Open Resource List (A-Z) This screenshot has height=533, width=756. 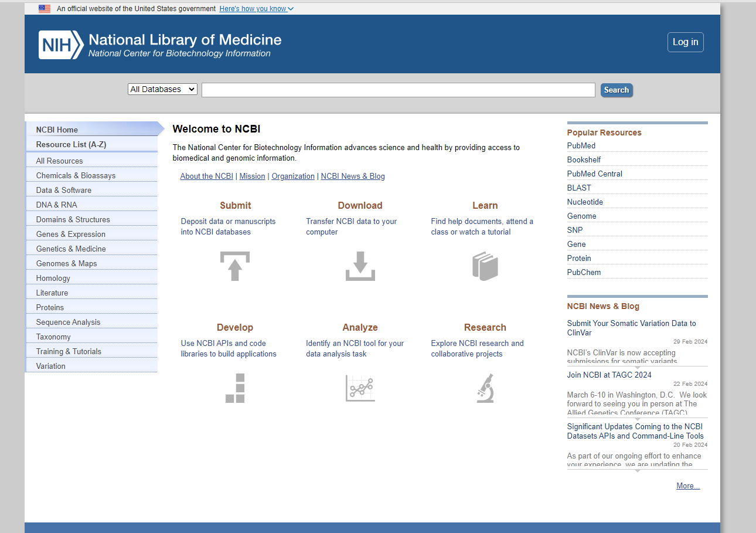(92, 144)
